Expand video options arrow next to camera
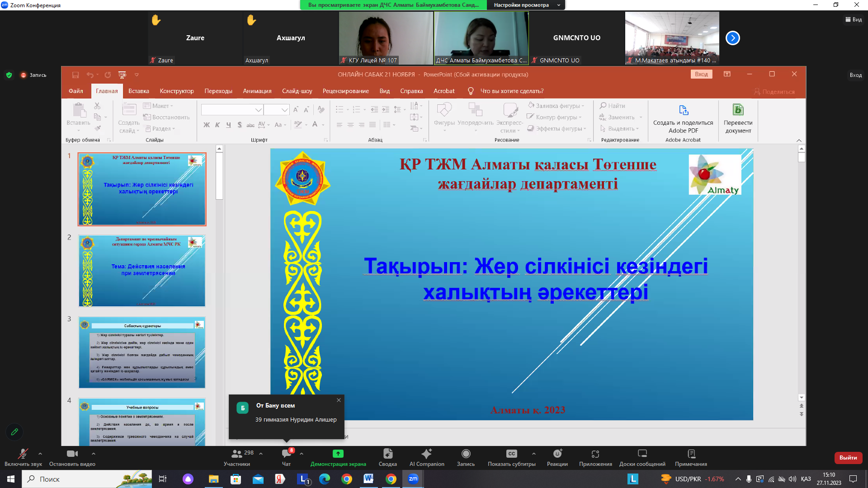Image resolution: width=868 pixels, height=488 pixels. pos(93,453)
